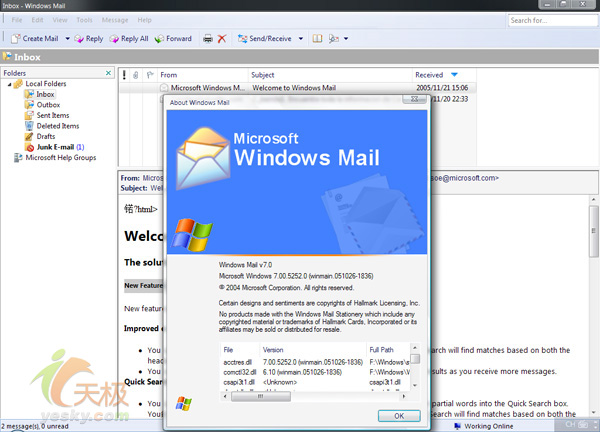Click the Attachment paperclip column header
600x432 pixels.
click(135, 75)
